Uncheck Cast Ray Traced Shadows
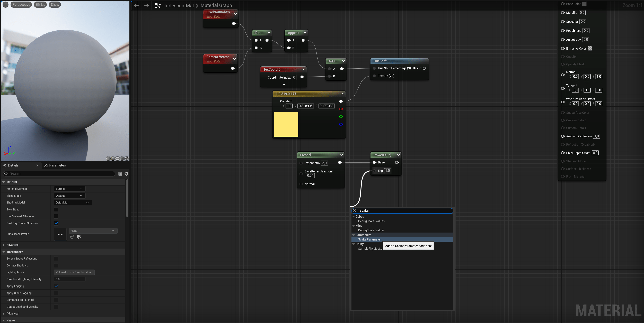 56,223
